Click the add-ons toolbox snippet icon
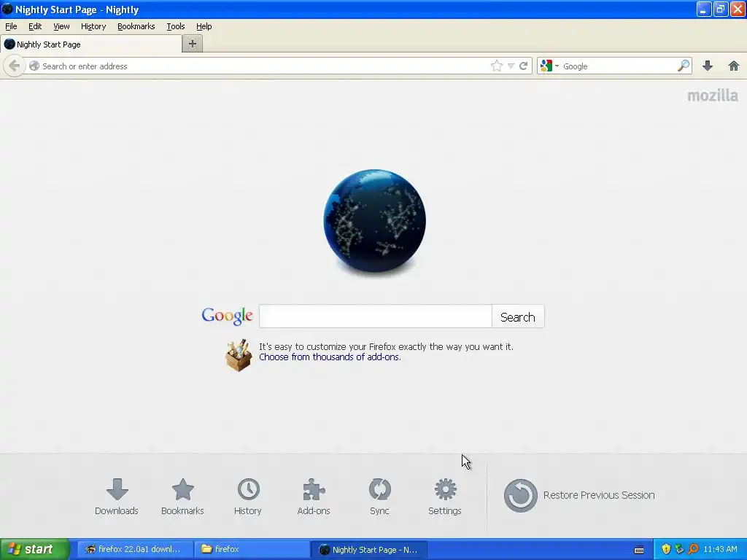 click(239, 355)
